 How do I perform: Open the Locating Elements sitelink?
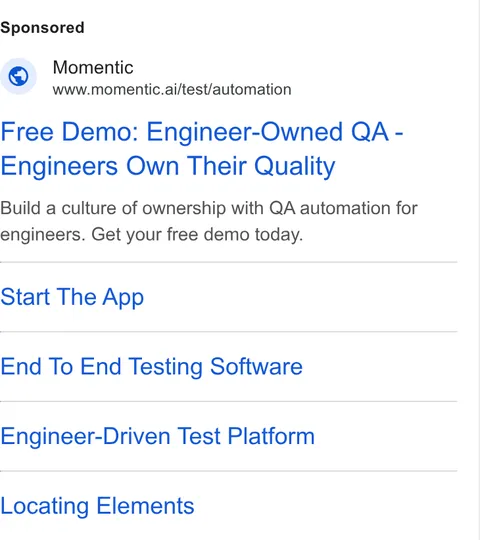(x=97, y=506)
